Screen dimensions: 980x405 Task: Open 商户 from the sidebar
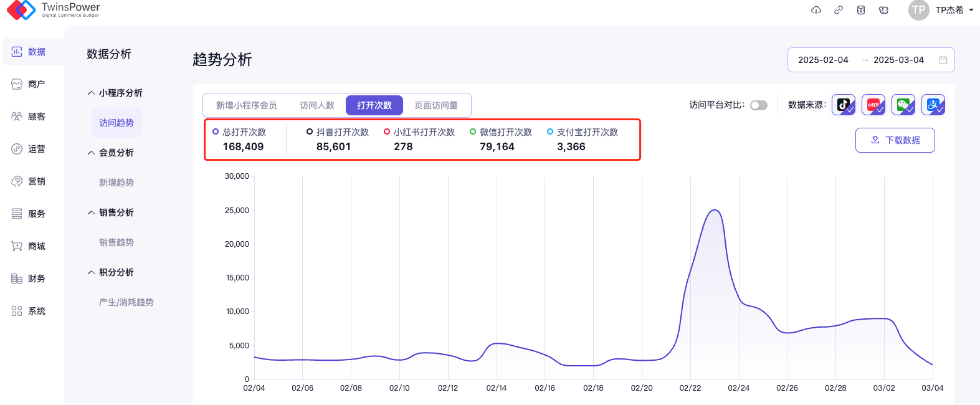point(29,84)
